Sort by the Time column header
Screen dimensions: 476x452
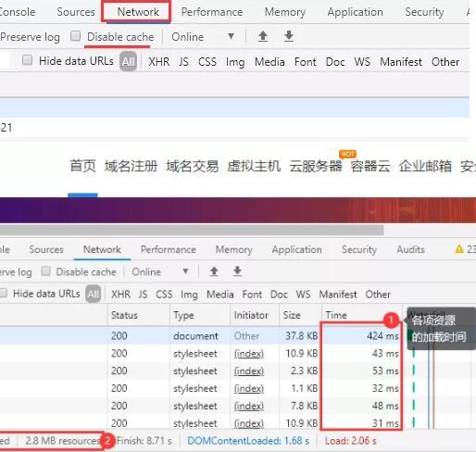tap(336, 315)
